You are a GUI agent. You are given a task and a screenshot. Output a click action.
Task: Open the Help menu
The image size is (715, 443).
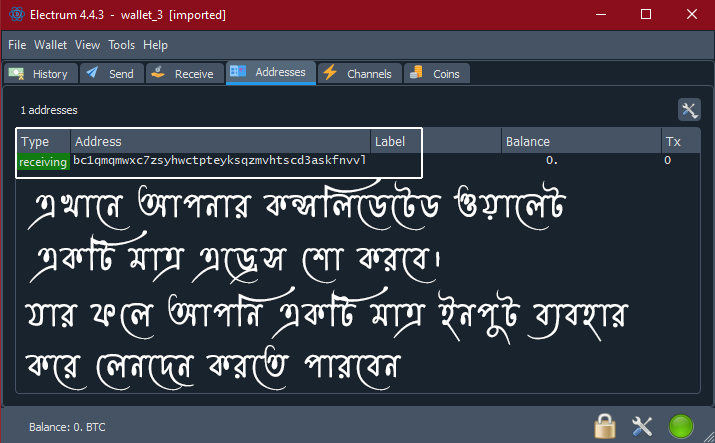click(x=155, y=45)
